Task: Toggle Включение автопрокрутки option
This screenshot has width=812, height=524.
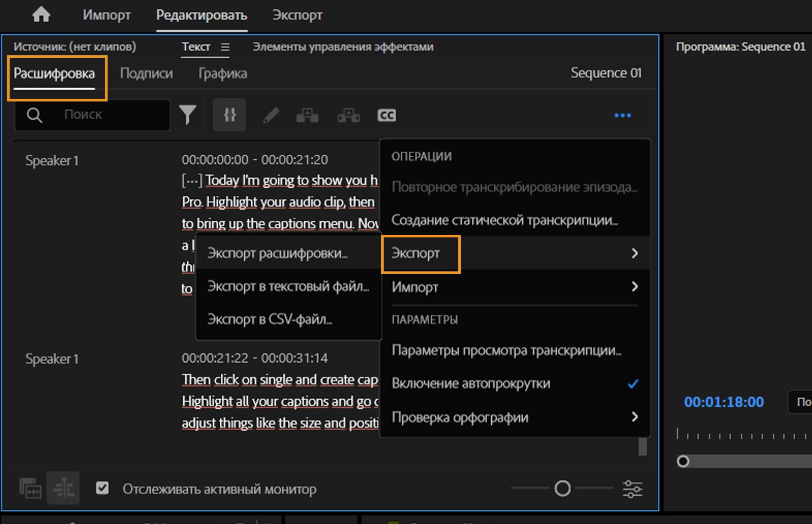Action: click(515, 383)
